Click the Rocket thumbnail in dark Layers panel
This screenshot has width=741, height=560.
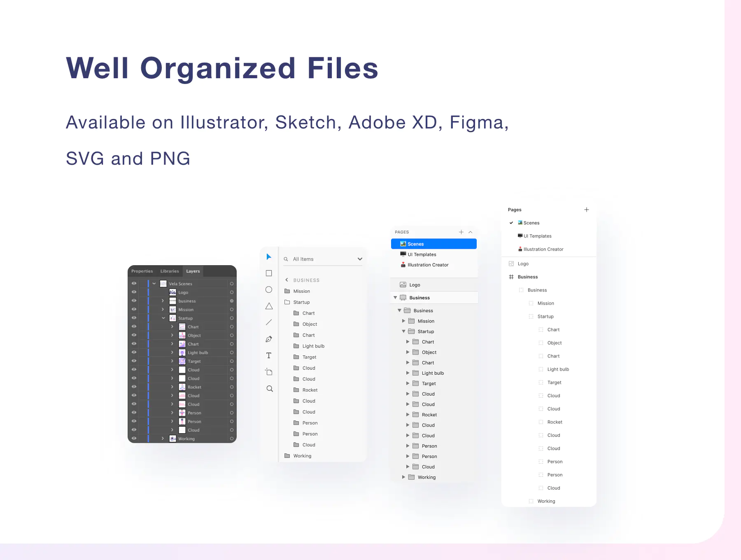pyautogui.click(x=182, y=387)
